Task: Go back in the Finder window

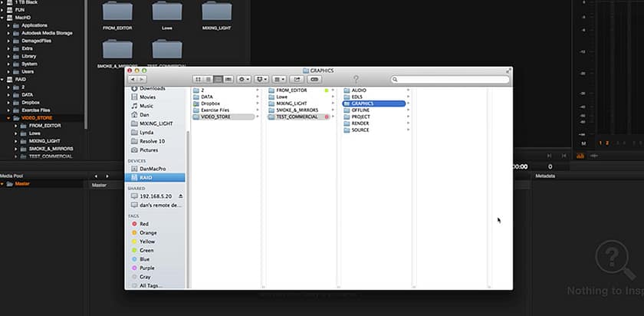Action: coord(133,79)
